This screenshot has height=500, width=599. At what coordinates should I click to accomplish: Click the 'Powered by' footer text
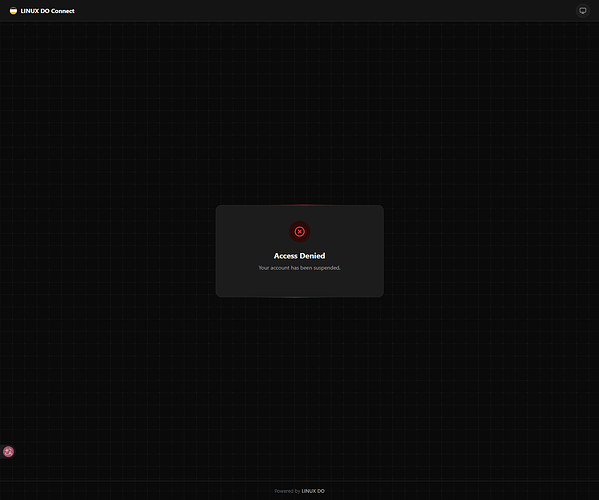[x=287, y=491]
